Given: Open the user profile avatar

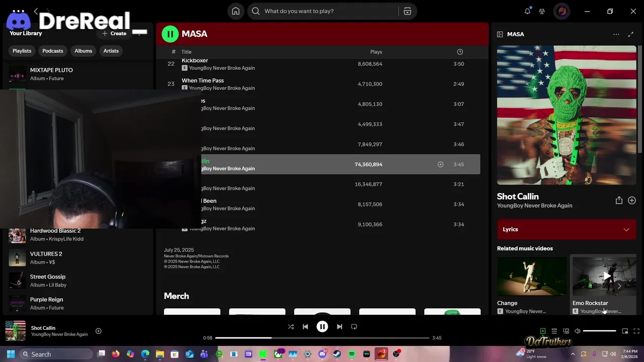Looking at the screenshot, I should 562,11.
